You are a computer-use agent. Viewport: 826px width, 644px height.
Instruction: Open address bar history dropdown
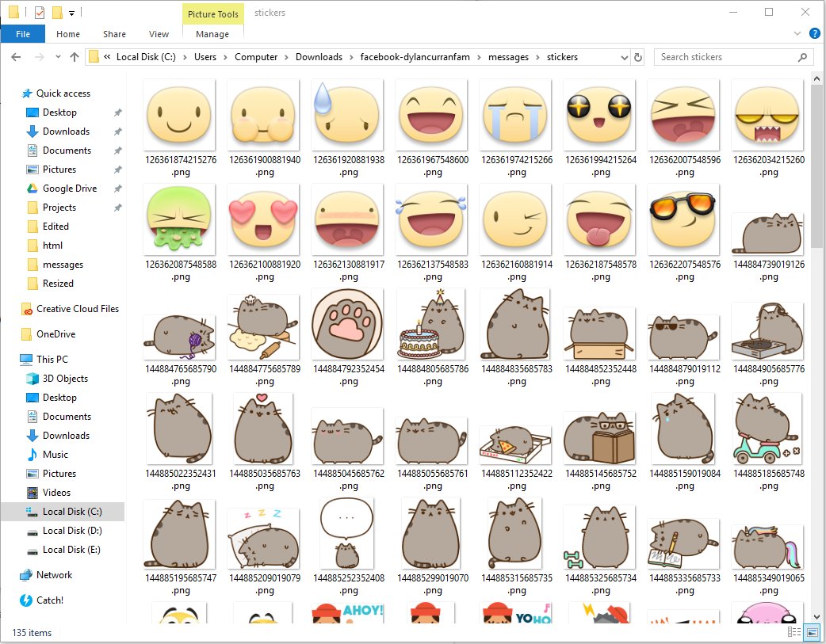click(x=624, y=57)
